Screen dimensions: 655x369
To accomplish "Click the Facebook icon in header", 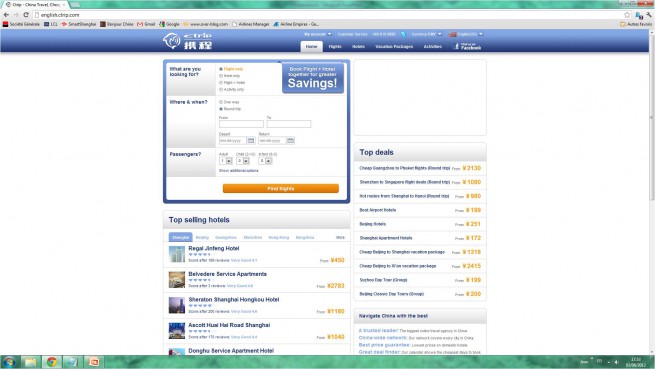I will 456,46.
